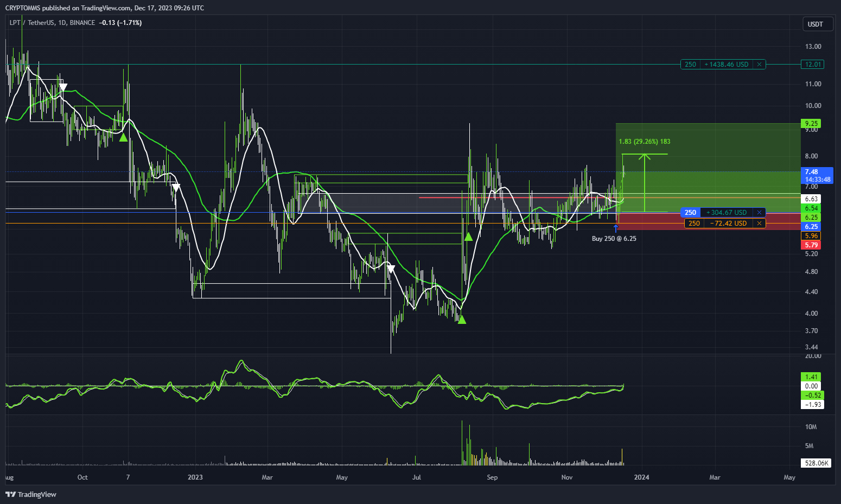Click the red 5.79 price label

[x=811, y=245]
